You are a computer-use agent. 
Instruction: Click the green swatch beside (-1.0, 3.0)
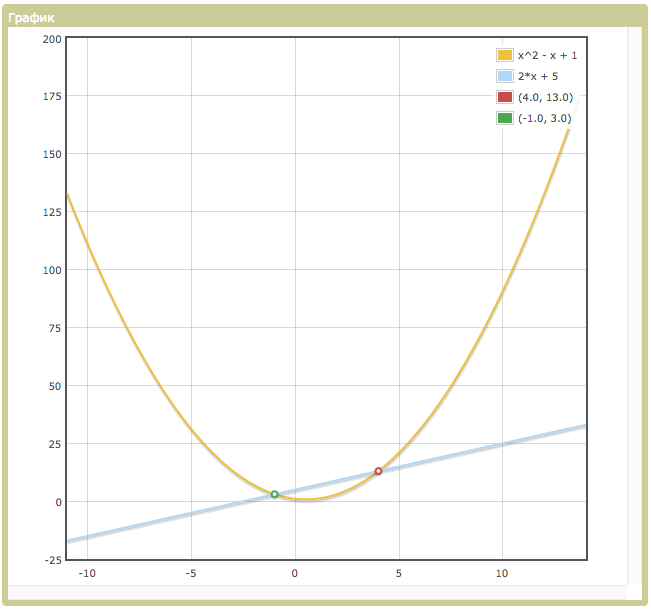point(505,118)
